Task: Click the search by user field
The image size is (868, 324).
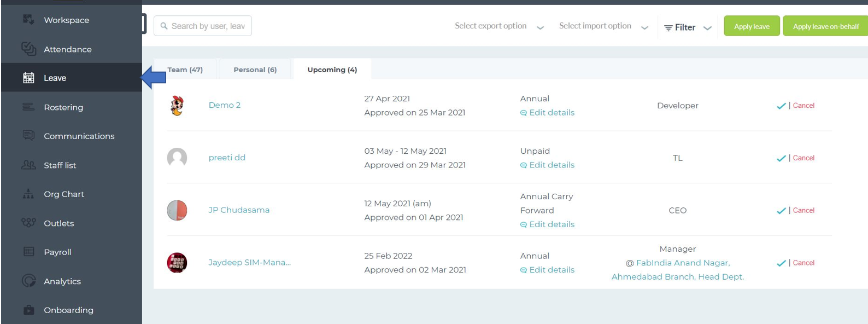Action: click(203, 26)
